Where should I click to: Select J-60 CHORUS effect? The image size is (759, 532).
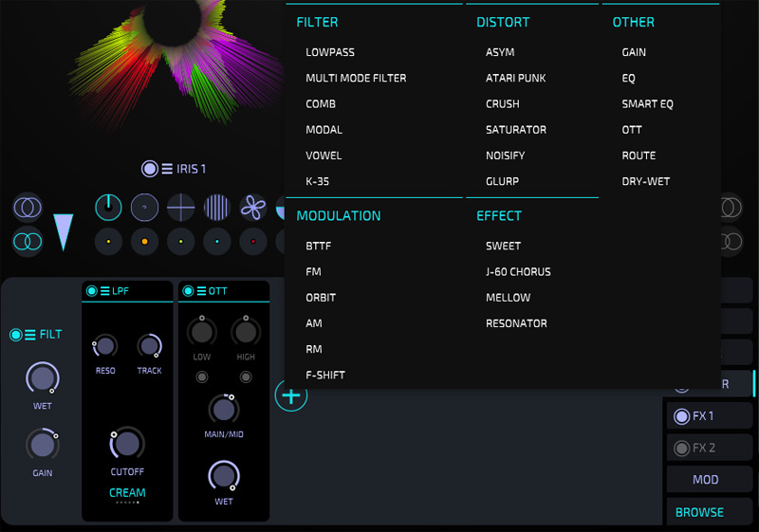[518, 271]
